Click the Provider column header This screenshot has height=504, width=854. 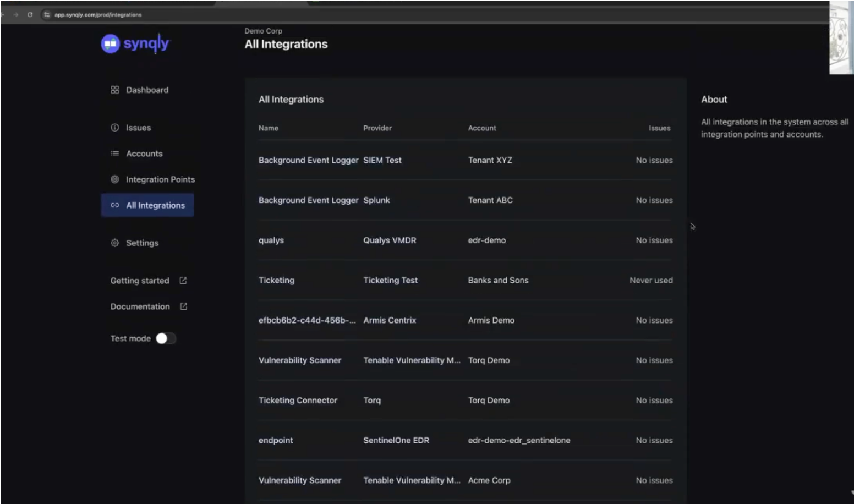click(377, 128)
